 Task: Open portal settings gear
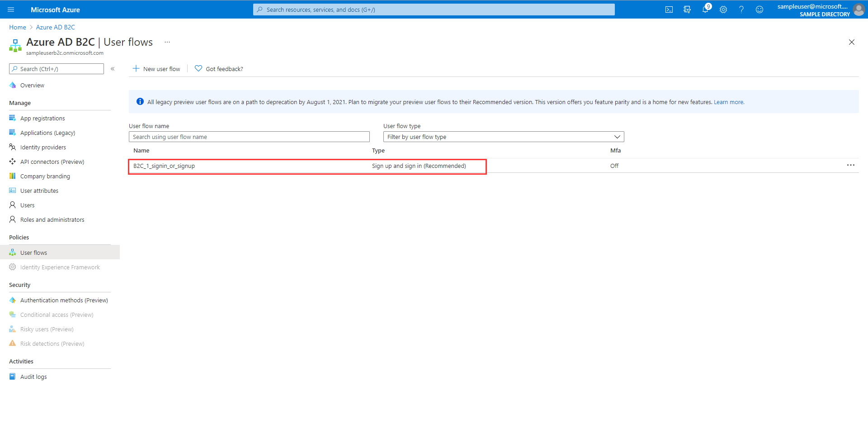[723, 10]
